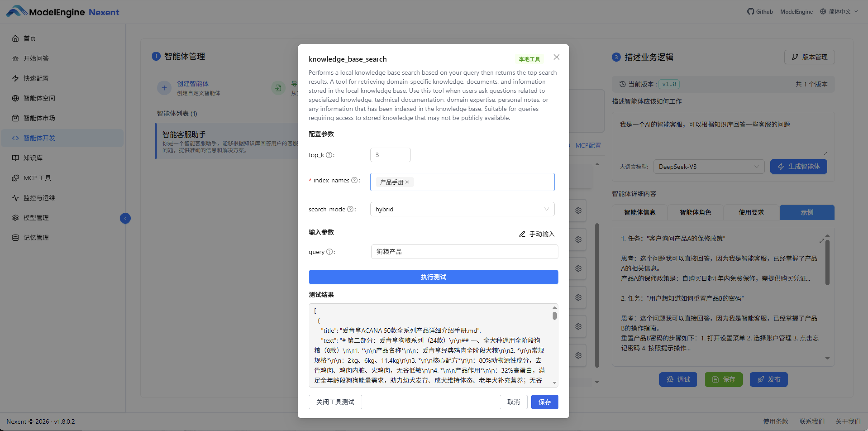Open the GitHub repository from the header
This screenshot has width=868, height=431.
point(760,11)
